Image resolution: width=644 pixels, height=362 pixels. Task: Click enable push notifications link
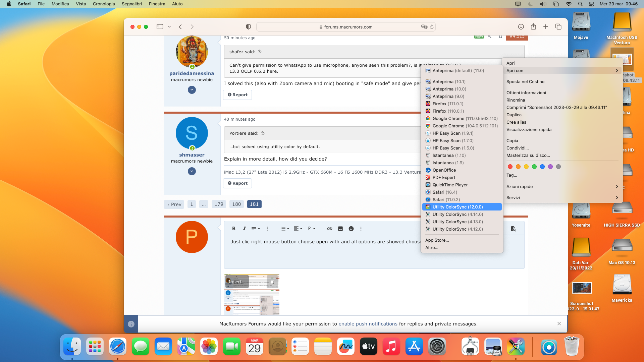click(x=368, y=324)
